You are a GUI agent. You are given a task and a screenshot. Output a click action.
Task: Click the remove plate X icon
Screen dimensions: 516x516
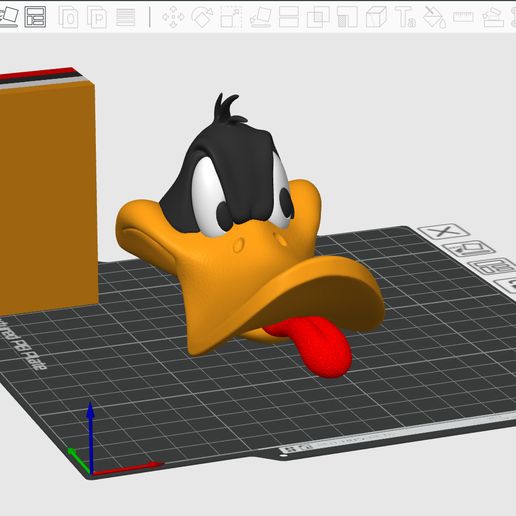pyautogui.click(x=444, y=231)
